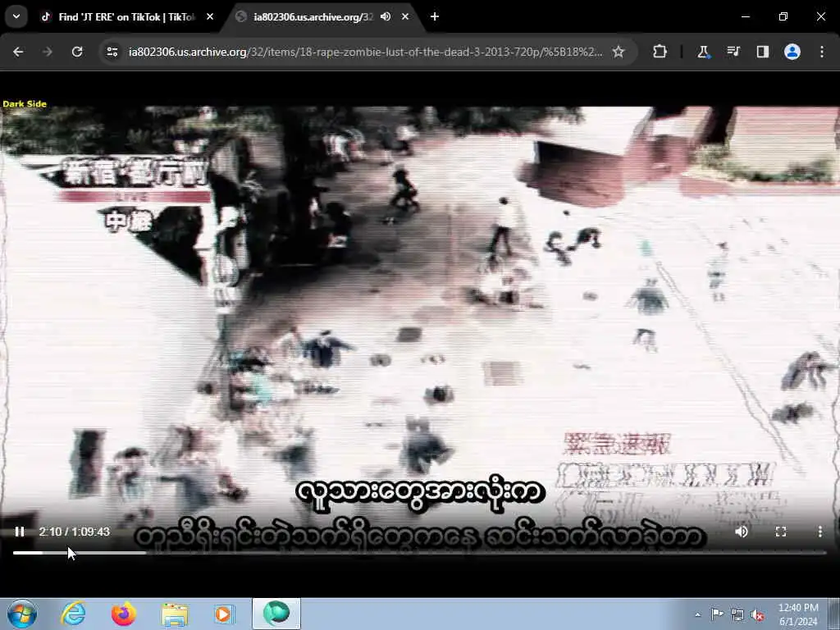Viewport: 840px width, 630px height.
Task: Close the archive.org tab
Action: click(405, 16)
